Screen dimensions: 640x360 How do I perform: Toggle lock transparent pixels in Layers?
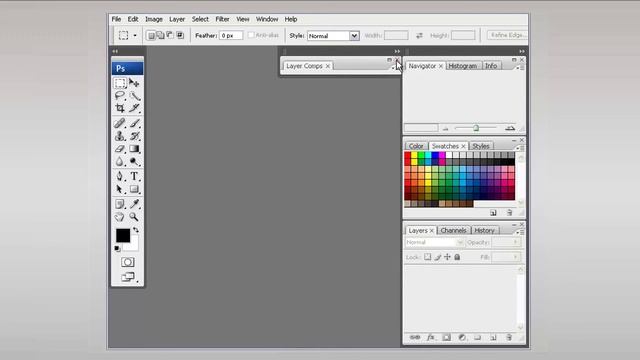tap(427, 257)
